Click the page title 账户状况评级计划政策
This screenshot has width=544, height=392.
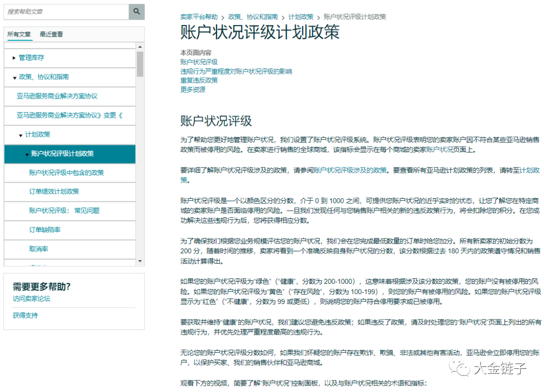point(260,33)
